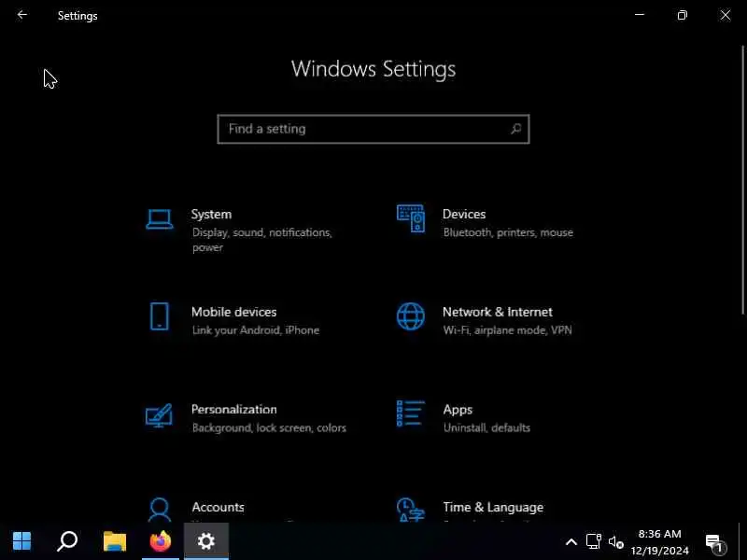Open the System settings laptop icon
The height and width of the screenshot is (560, 747).
coord(159,219)
